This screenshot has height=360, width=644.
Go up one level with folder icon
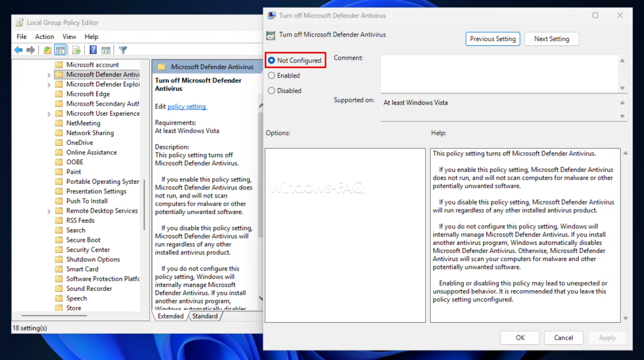47,50
